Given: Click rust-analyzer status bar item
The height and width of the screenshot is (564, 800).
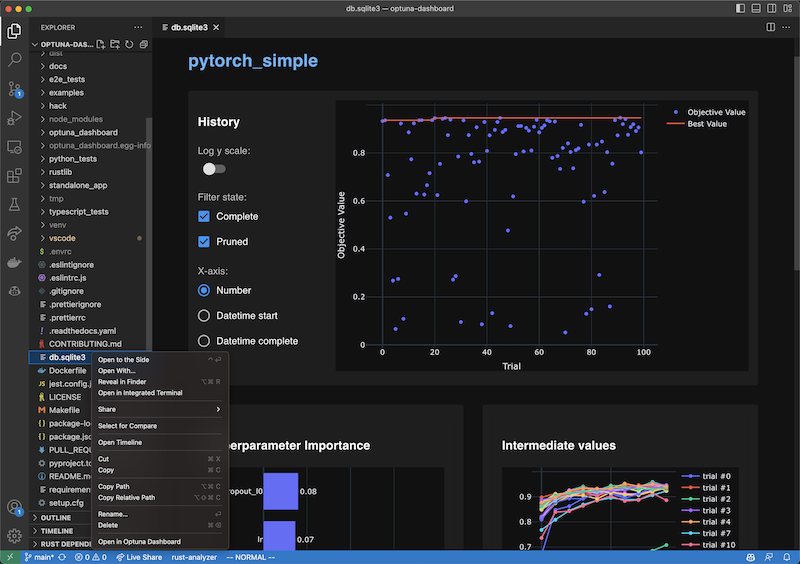Looking at the screenshot, I should pos(194,557).
